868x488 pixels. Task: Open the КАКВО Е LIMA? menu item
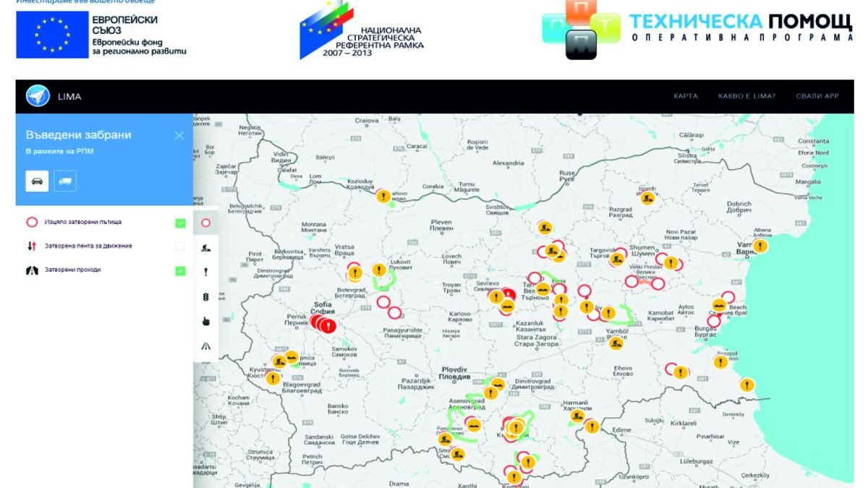tap(746, 96)
